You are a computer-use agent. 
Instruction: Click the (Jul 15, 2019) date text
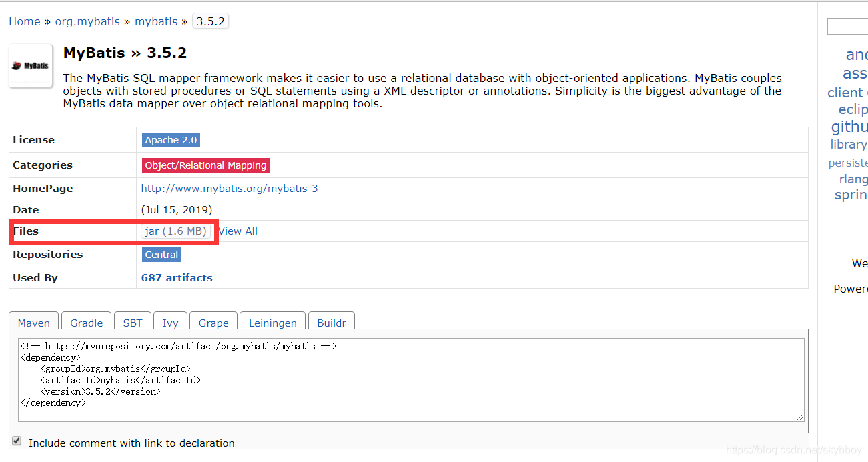tap(177, 210)
